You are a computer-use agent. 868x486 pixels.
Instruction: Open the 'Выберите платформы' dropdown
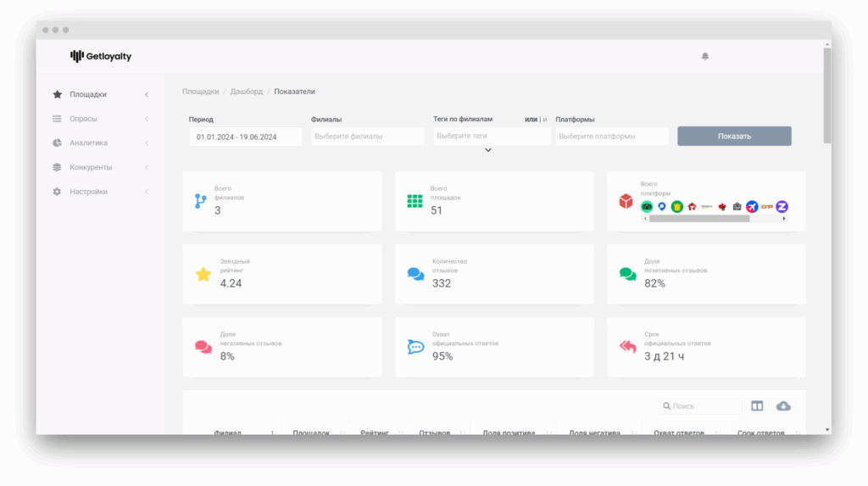611,136
